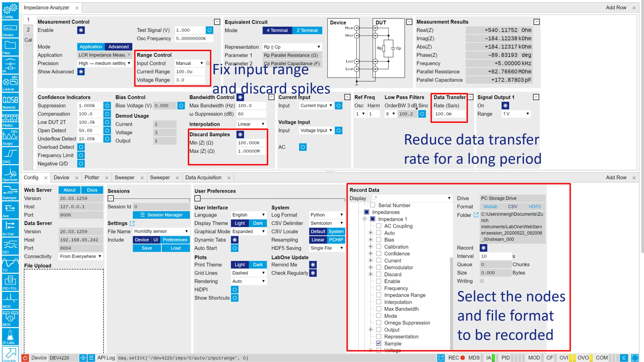This screenshot has width=644, height=362.
Task: Open the PID/PLL sidebar icon
Action: [x=10, y=282]
